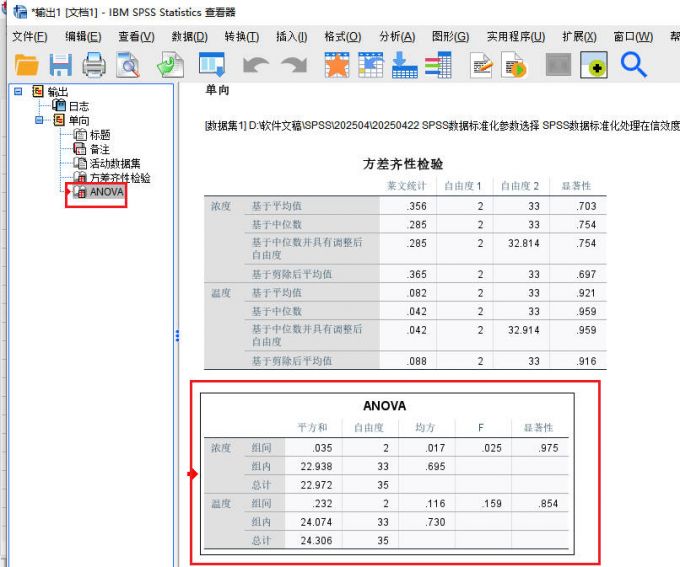Open the 转换(T) menu
The height and width of the screenshot is (567, 680).
(242, 37)
